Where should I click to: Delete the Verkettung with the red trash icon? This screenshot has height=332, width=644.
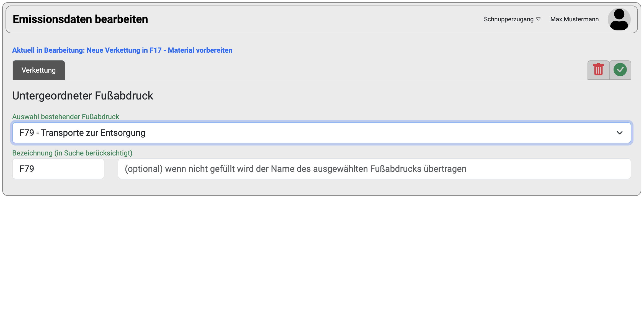pos(598,70)
